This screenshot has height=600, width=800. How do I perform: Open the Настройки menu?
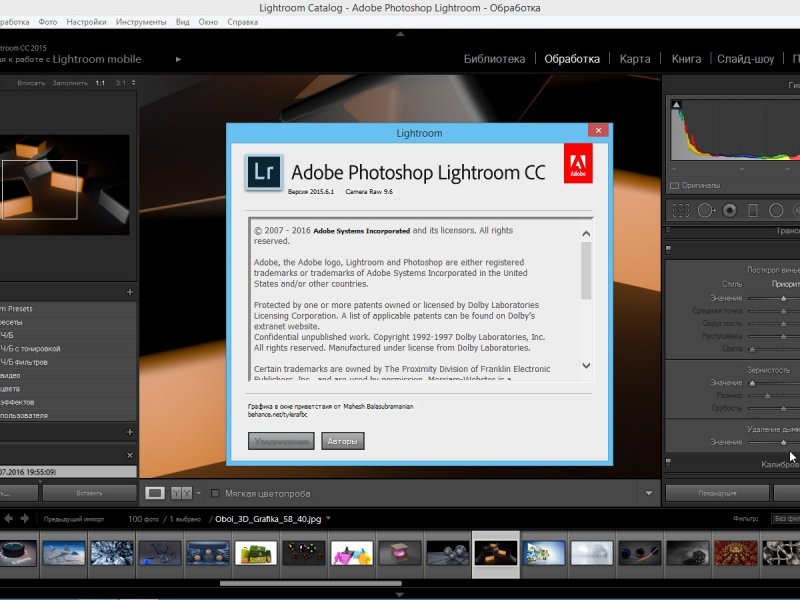pyautogui.click(x=86, y=22)
